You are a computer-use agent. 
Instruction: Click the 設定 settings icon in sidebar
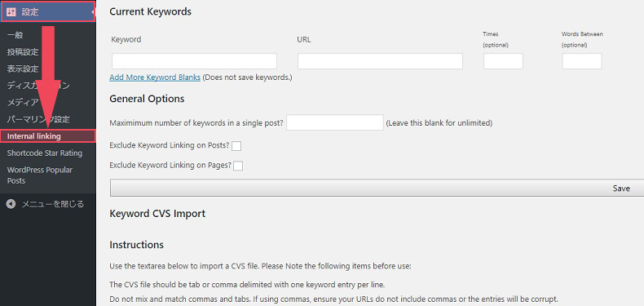pos(11,12)
